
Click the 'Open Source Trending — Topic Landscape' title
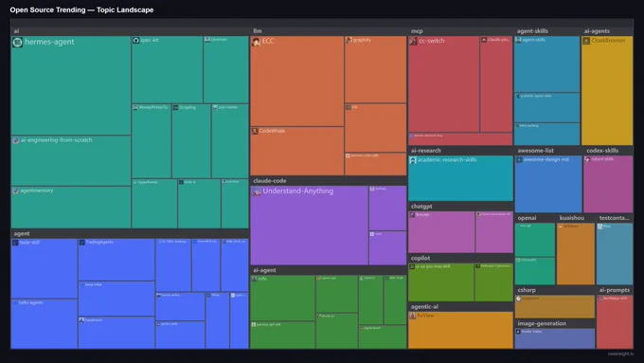pos(81,9)
